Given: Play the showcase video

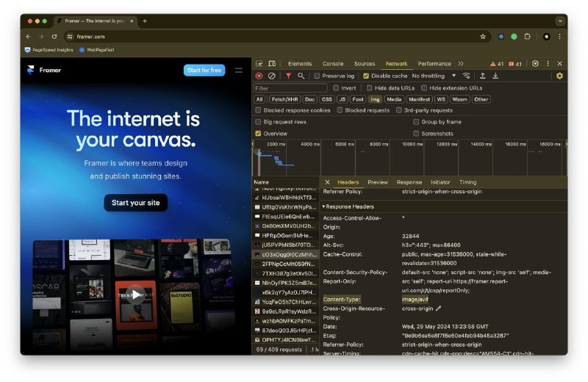Looking at the screenshot, I should (135, 295).
